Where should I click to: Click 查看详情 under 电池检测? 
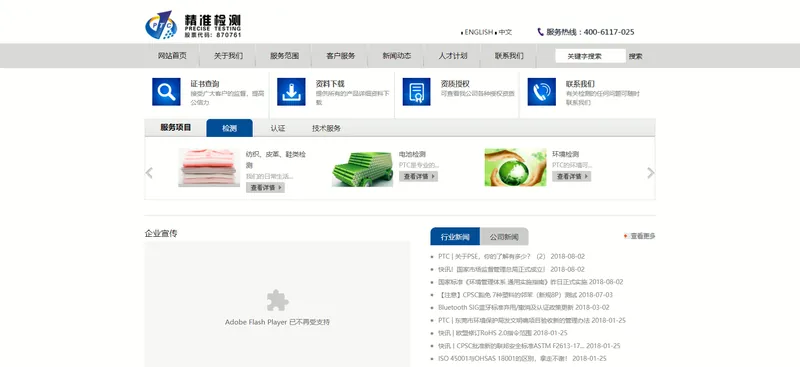coord(418,176)
